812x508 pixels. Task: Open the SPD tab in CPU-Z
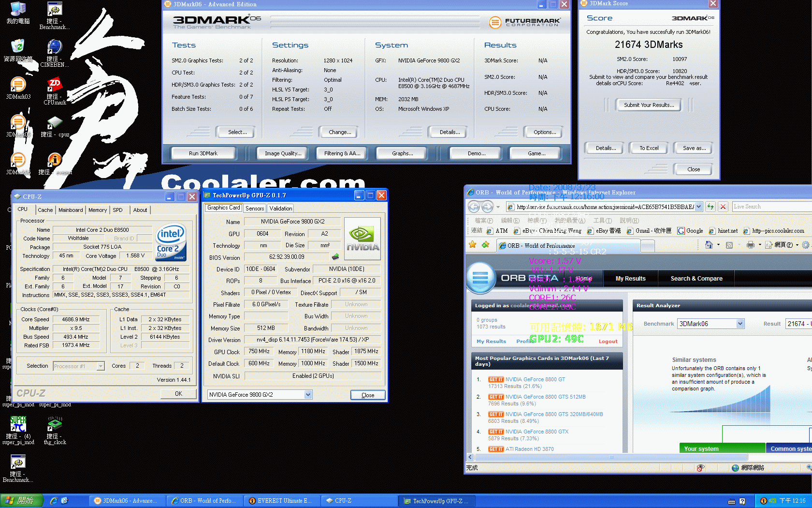pyautogui.click(x=117, y=210)
